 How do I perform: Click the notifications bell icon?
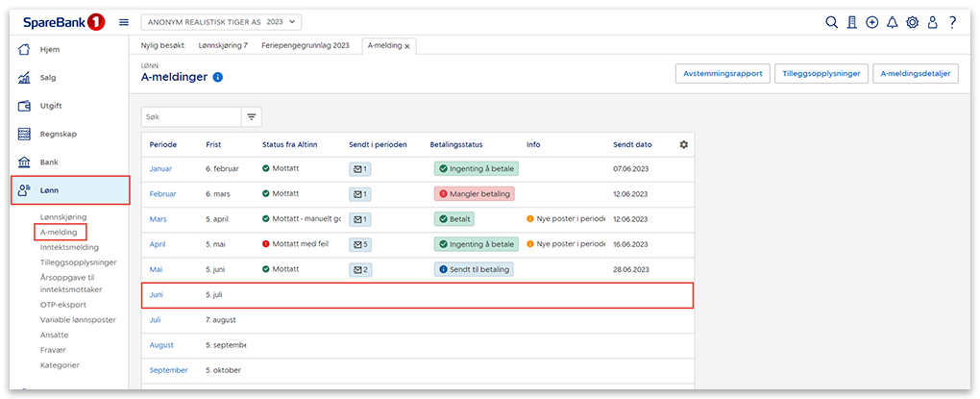[893, 22]
